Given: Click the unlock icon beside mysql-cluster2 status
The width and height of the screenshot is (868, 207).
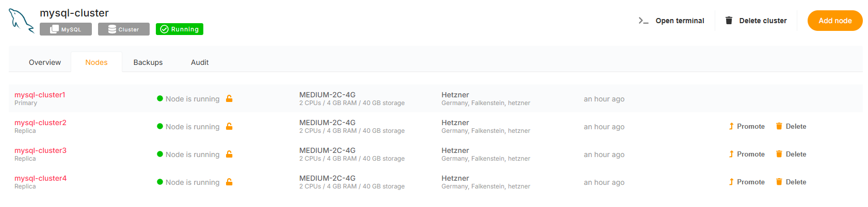Looking at the screenshot, I should (x=229, y=126).
